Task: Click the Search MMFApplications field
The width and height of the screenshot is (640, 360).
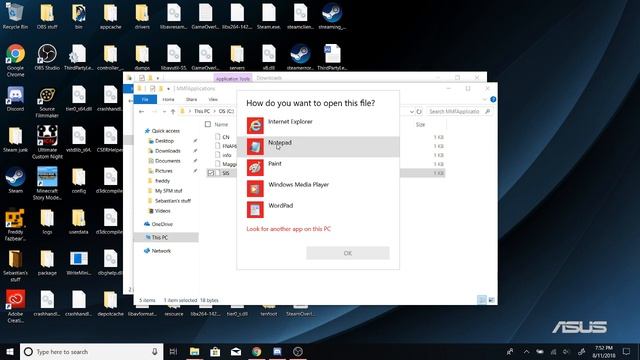Action: click(459, 111)
